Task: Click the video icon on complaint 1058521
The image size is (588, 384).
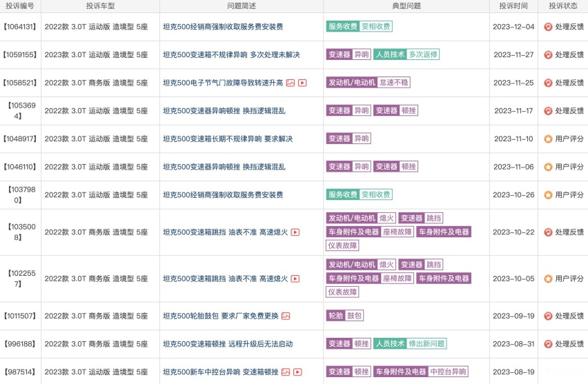Action: [302, 83]
